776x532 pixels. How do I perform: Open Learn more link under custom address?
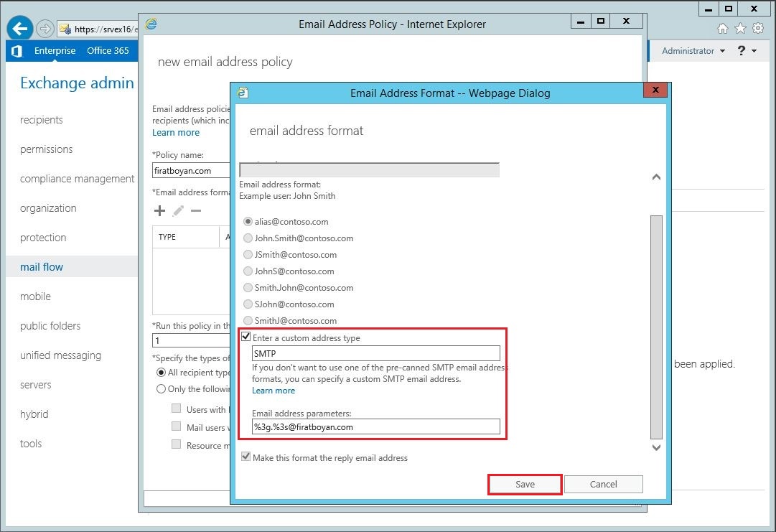[x=274, y=391]
